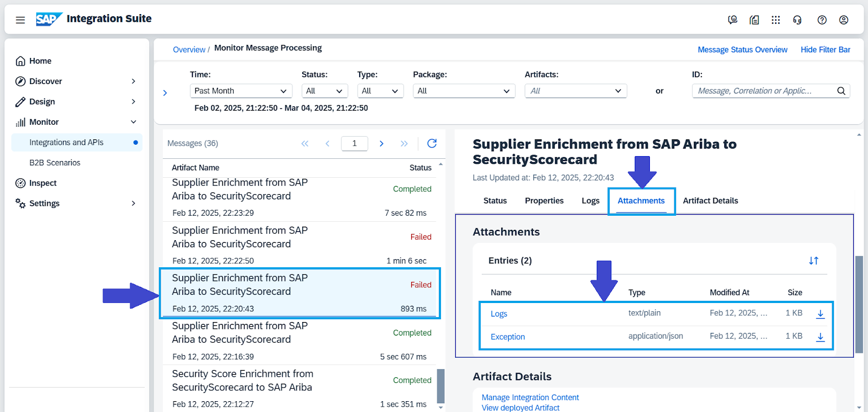Select B2B Scenarios in sidebar

click(x=55, y=163)
